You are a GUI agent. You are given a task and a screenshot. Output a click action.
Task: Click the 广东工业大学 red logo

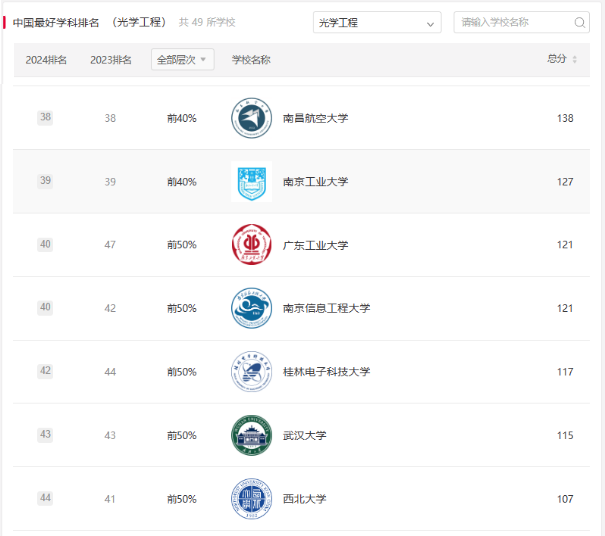click(x=251, y=245)
